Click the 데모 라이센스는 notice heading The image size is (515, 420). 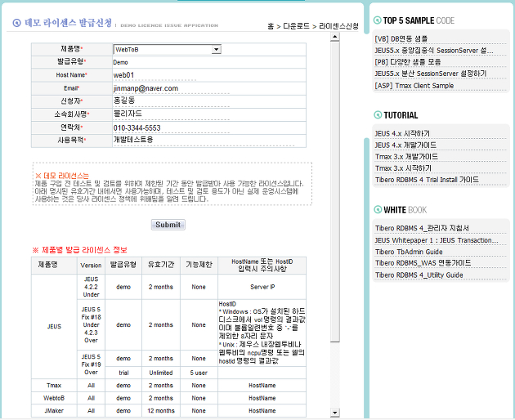[62, 176]
